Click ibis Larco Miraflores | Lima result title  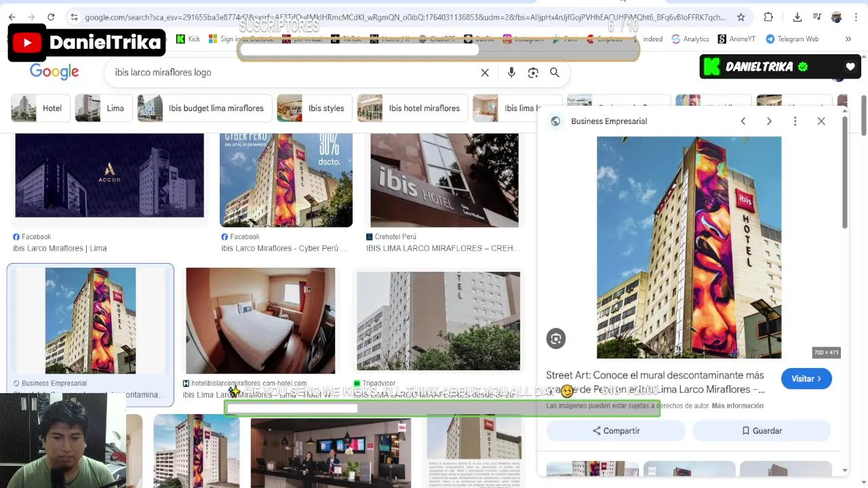click(60, 248)
